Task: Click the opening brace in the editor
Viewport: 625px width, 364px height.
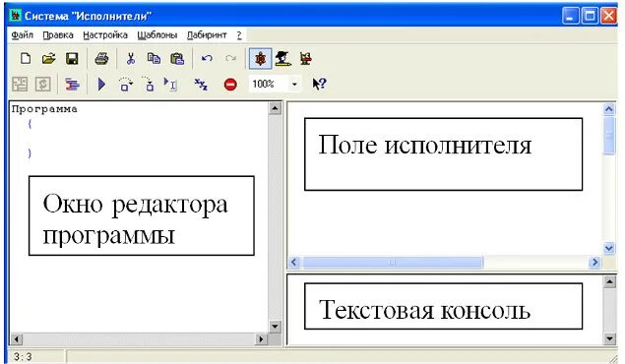Action: 30,124
